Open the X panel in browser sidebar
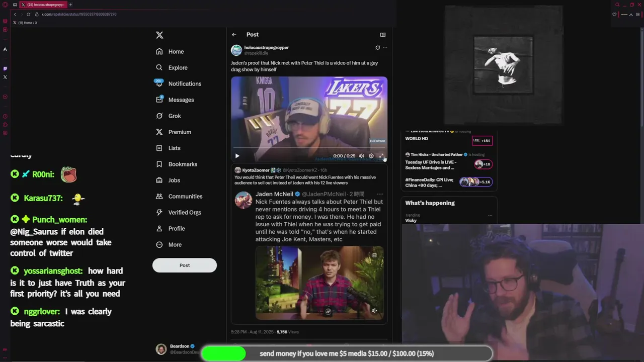Viewport: 644px width, 362px height. click(x=5, y=77)
